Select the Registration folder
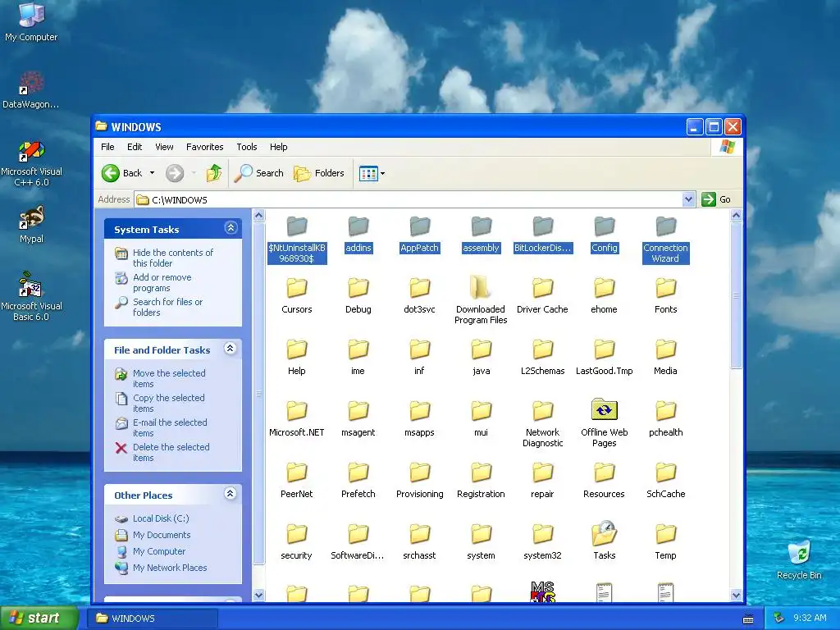This screenshot has width=840, height=630. click(x=481, y=480)
